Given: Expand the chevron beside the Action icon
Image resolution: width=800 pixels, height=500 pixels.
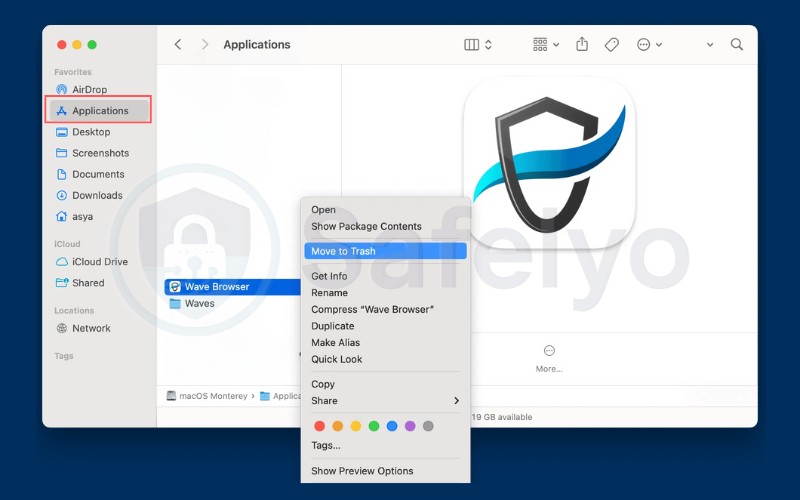Looking at the screenshot, I should 659,45.
